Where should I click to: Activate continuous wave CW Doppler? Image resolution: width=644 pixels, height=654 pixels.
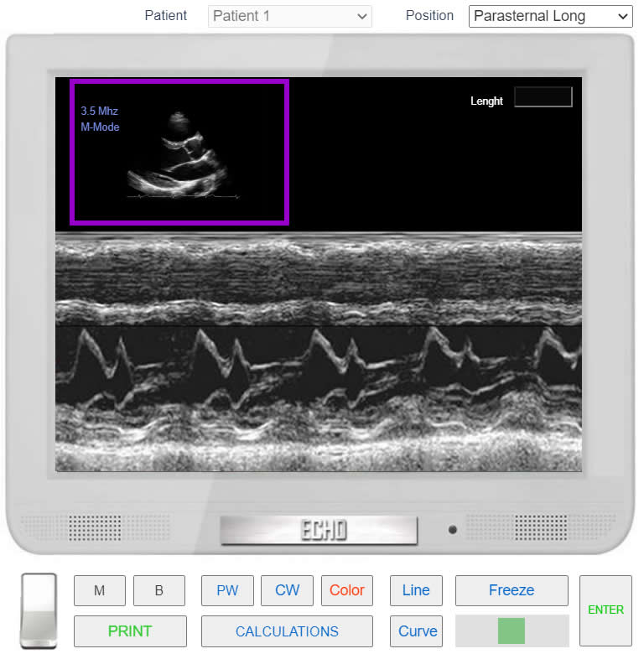point(287,590)
